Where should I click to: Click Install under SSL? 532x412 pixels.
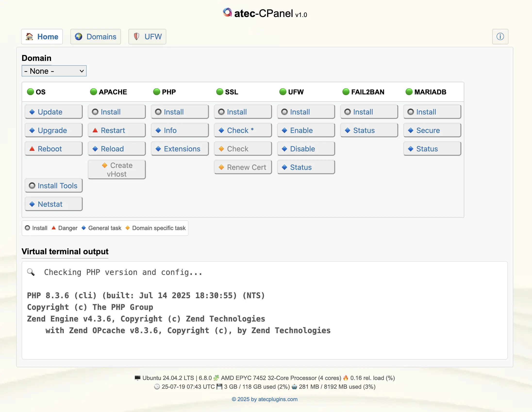243,112
